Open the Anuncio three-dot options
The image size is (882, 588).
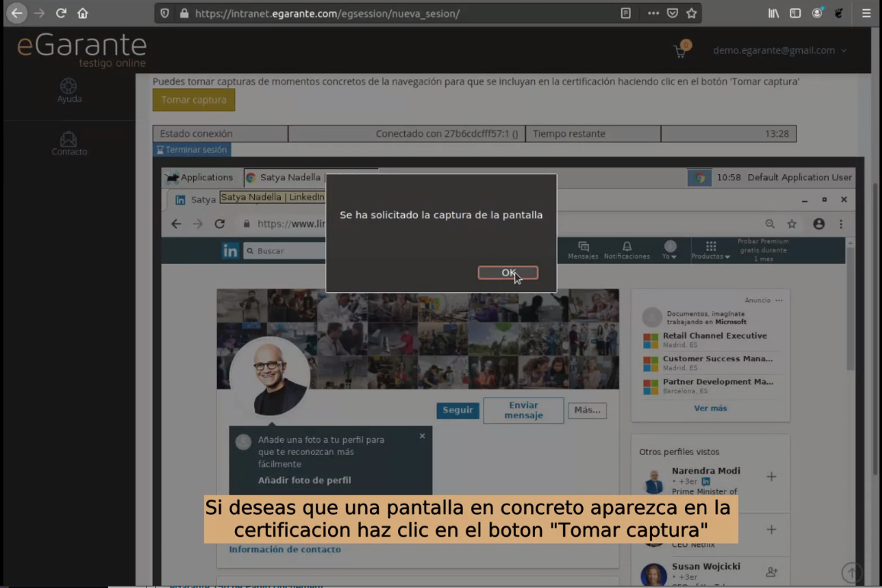coord(779,300)
